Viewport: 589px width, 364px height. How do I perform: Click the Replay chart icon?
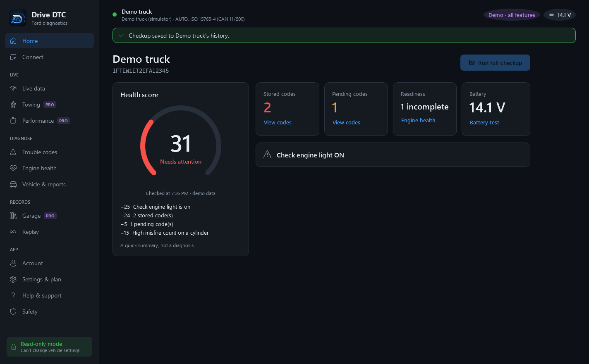[13, 232]
